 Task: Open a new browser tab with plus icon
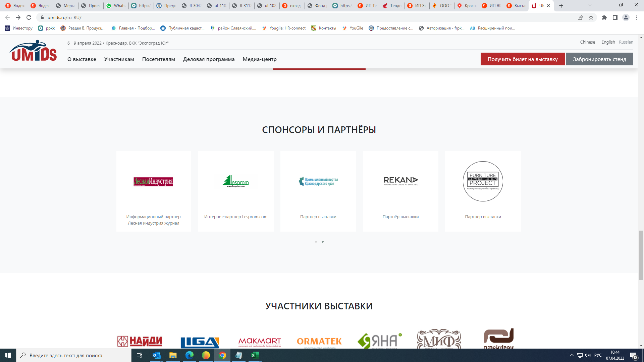coord(561,6)
